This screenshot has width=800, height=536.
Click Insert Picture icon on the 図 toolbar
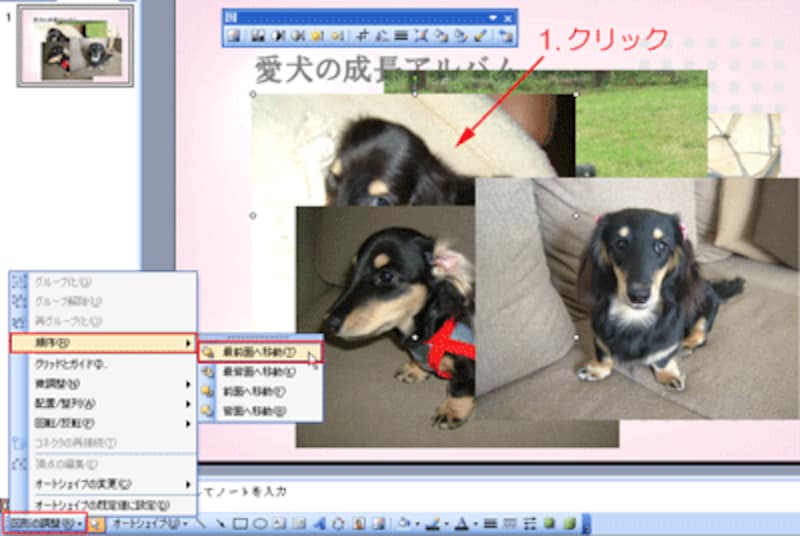pos(233,36)
